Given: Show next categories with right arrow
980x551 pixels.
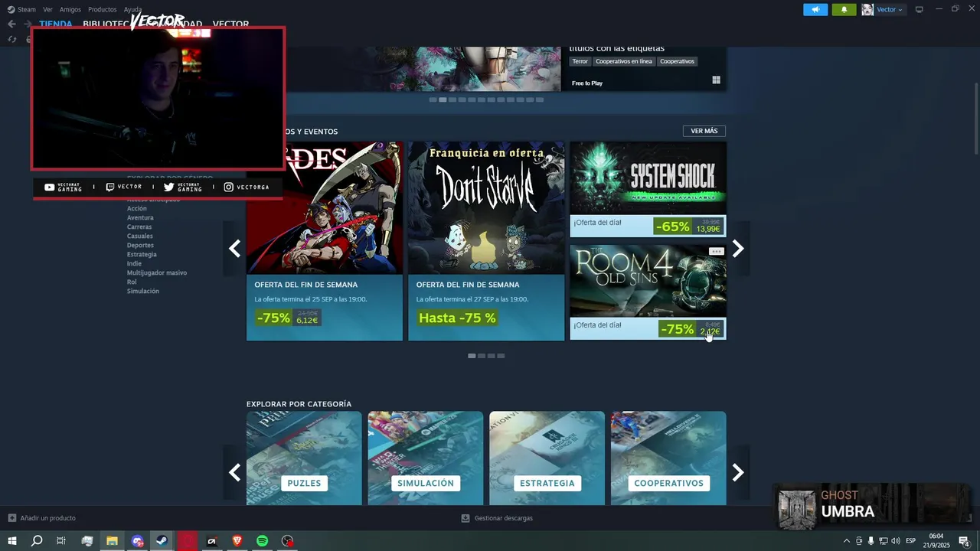Looking at the screenshot, I should pyautogui.click(x=738, y=472).
